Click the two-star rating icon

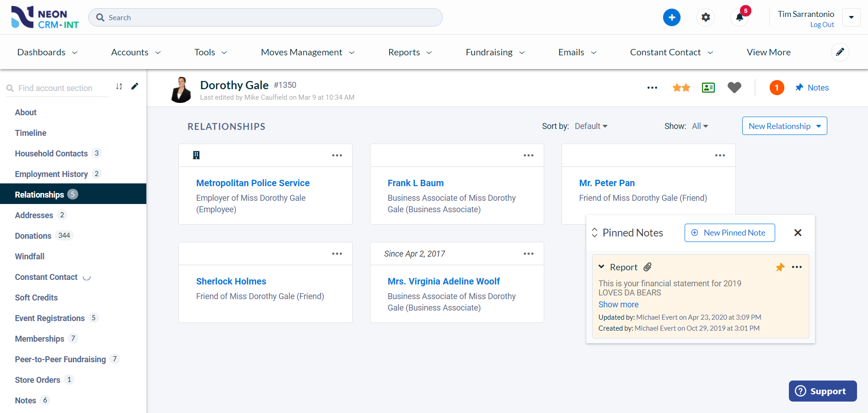click(x=681, y=87)
